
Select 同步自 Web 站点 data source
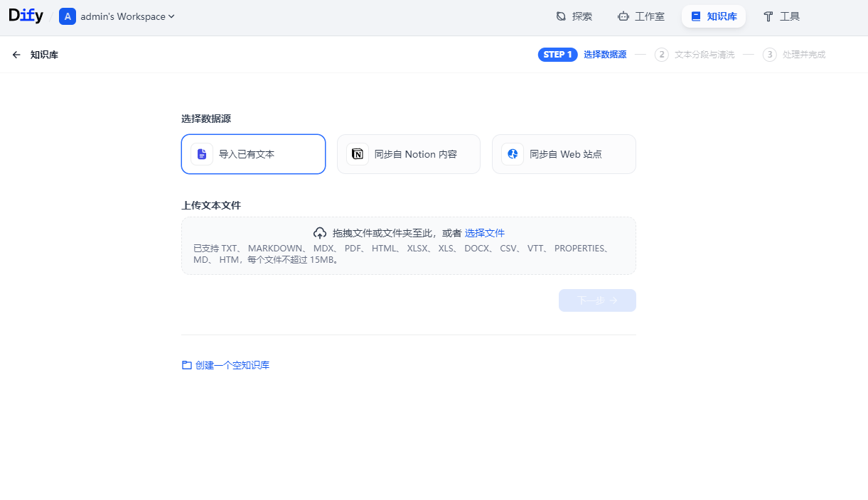click(564, 154)
